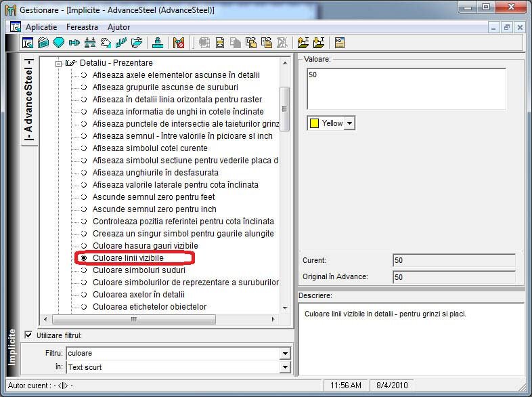Viewport: 532px width, 397px height.
Task: Click the orange M icon with red prohibition sign
Action: click(179, 43)
